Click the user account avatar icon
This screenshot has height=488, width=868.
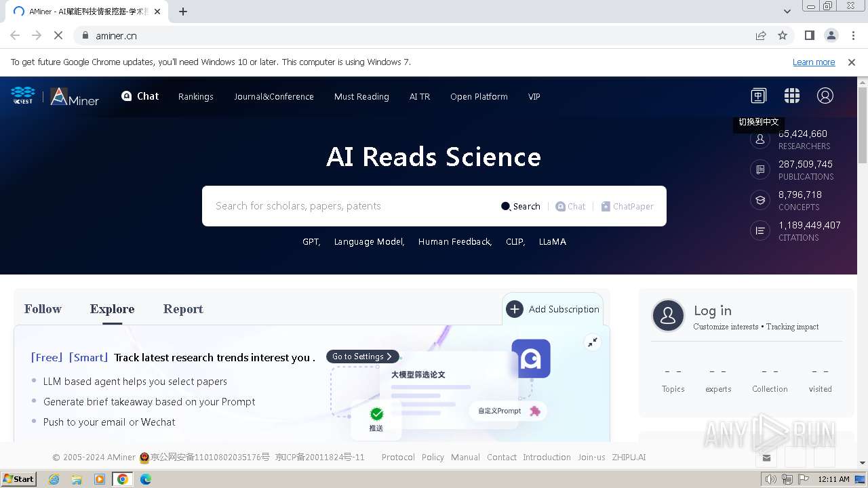click(x=825, y=96)
